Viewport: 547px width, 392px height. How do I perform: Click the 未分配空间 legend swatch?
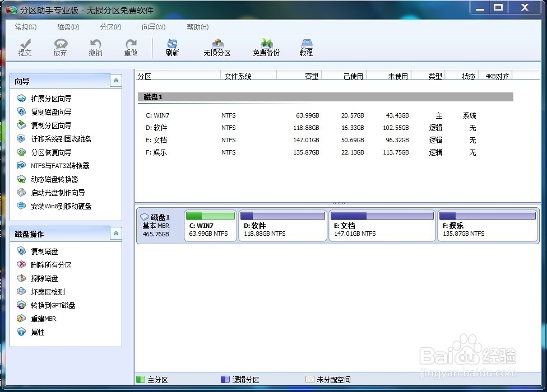[x=309, y=380]
